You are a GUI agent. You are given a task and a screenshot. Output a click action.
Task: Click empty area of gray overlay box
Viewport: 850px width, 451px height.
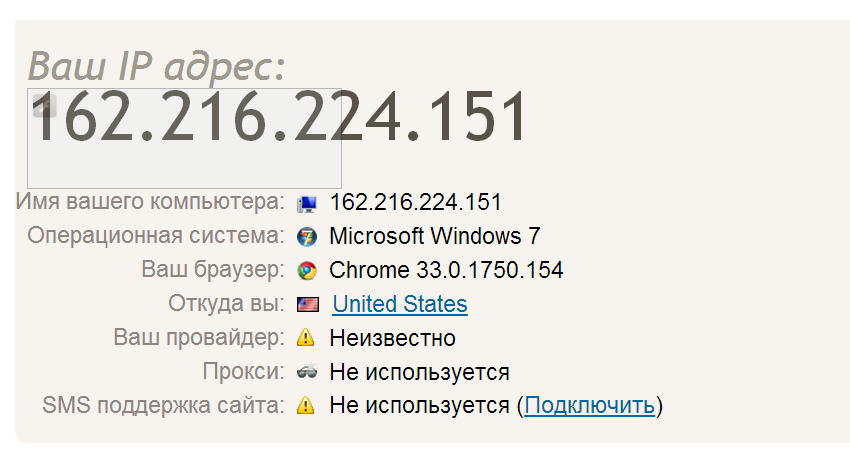click(x=184, y=165)
